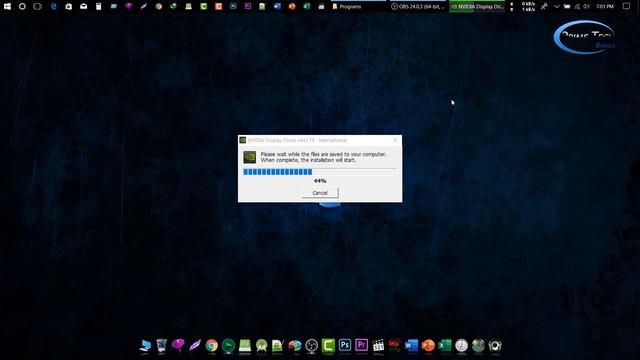The height and width of the screenshot is (360, 640).
Task: Open the clapperboard media player dock icon
Action: [378, 345]
